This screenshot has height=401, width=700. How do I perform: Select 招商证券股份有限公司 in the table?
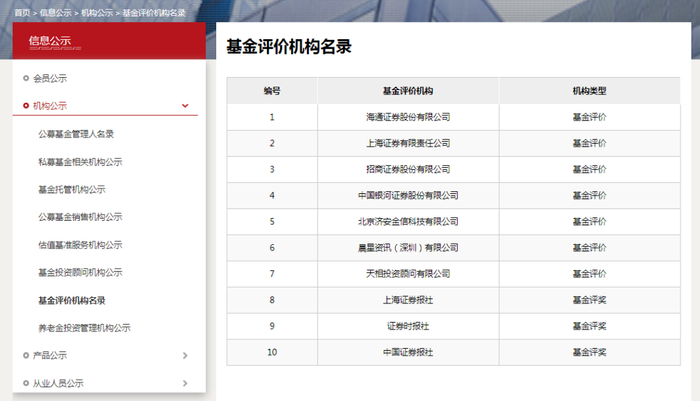(408, 169)
